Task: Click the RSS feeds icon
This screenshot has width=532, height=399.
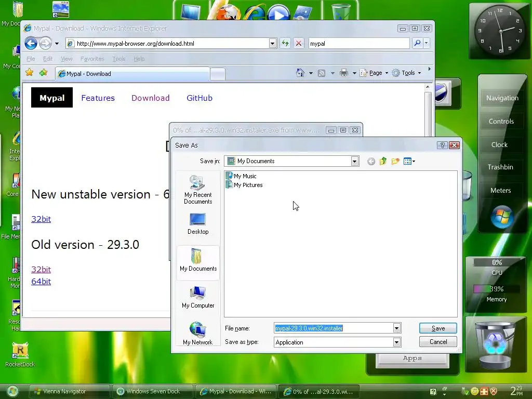Action: point(321,73)
